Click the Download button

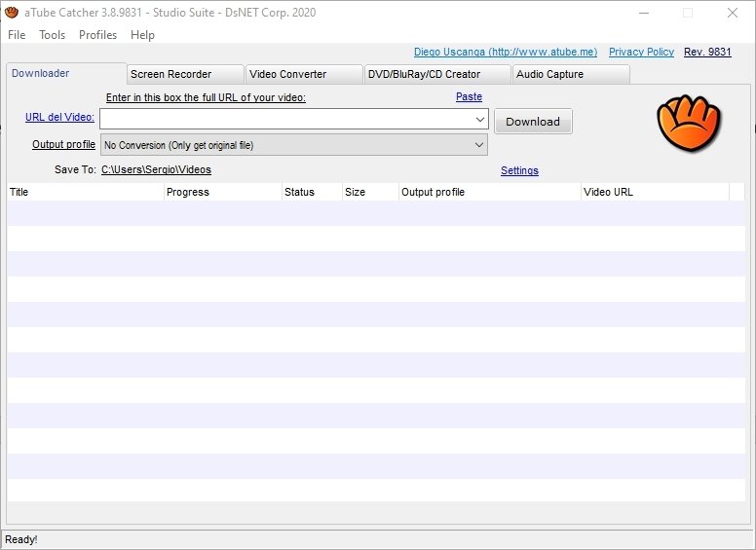click(x=533, y=122)
